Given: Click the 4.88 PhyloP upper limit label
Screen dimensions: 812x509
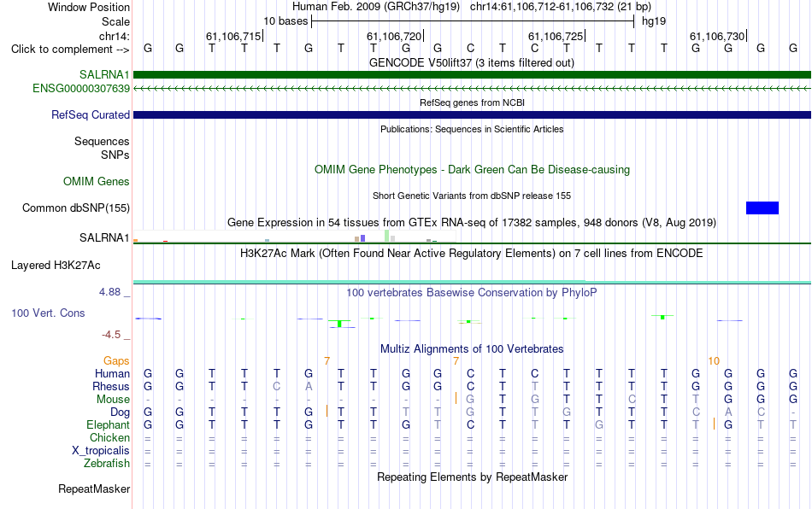Looking at the screenshot, I should [x=109, y=292].
